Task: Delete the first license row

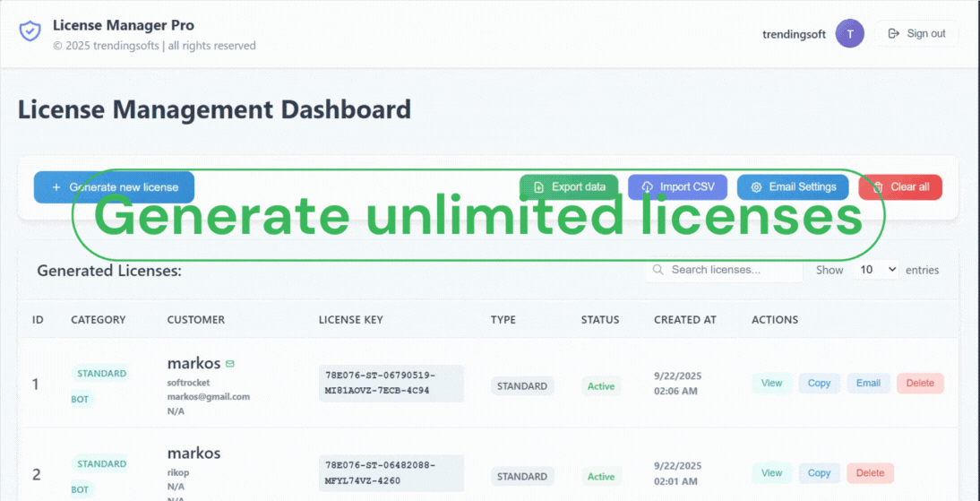Action: tap(919, 384)
